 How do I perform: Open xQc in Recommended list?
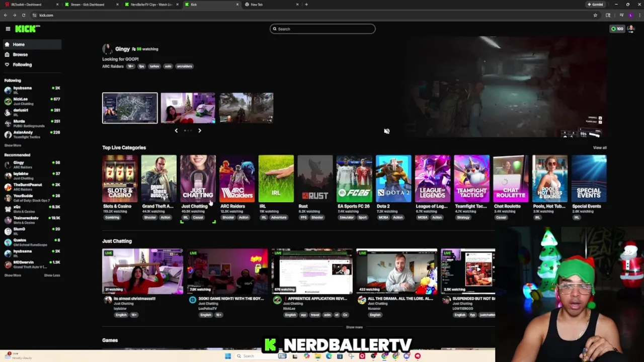pyautogui.click(x=32, y=209)
